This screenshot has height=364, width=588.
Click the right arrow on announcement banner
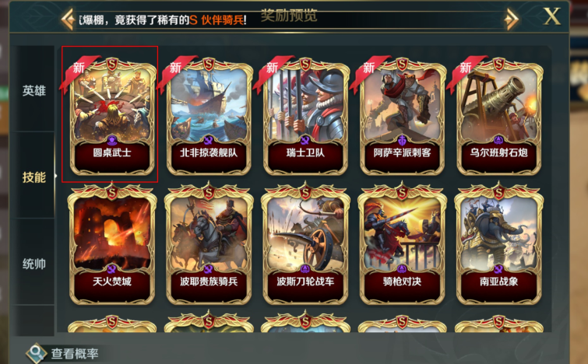pyautogui.click(x=511, y=19)
